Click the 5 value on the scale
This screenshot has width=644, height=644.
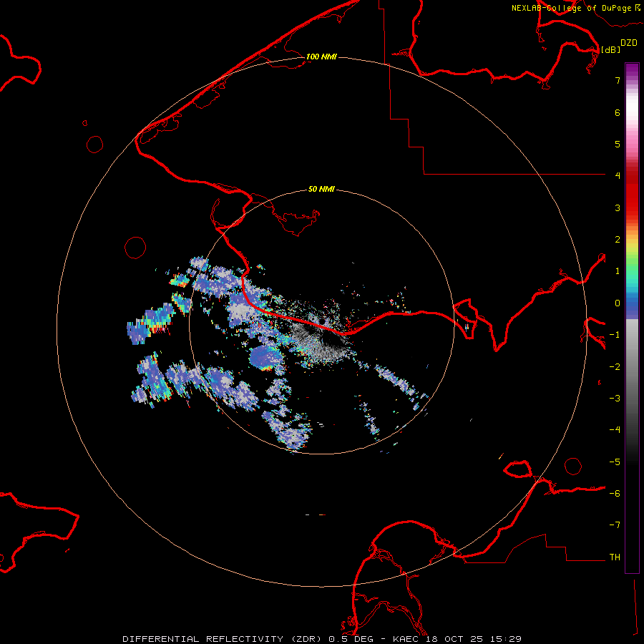[618, 144]
